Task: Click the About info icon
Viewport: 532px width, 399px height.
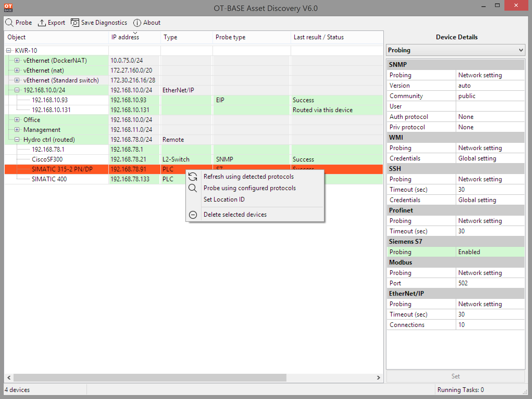Action: (137, 23)
